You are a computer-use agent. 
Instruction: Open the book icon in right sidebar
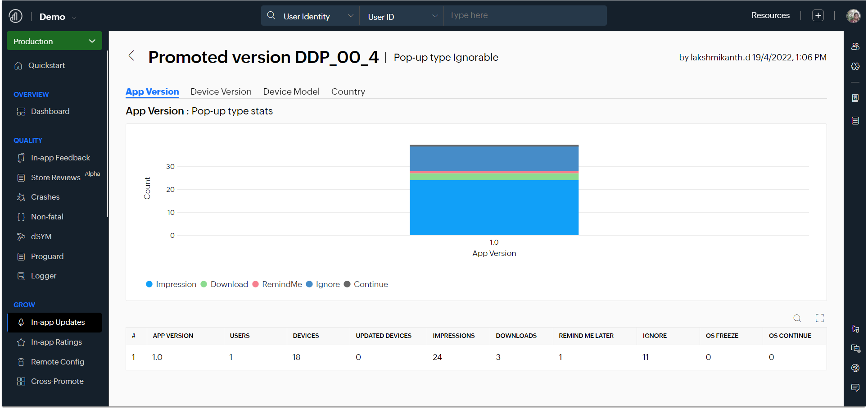(855, 98)
